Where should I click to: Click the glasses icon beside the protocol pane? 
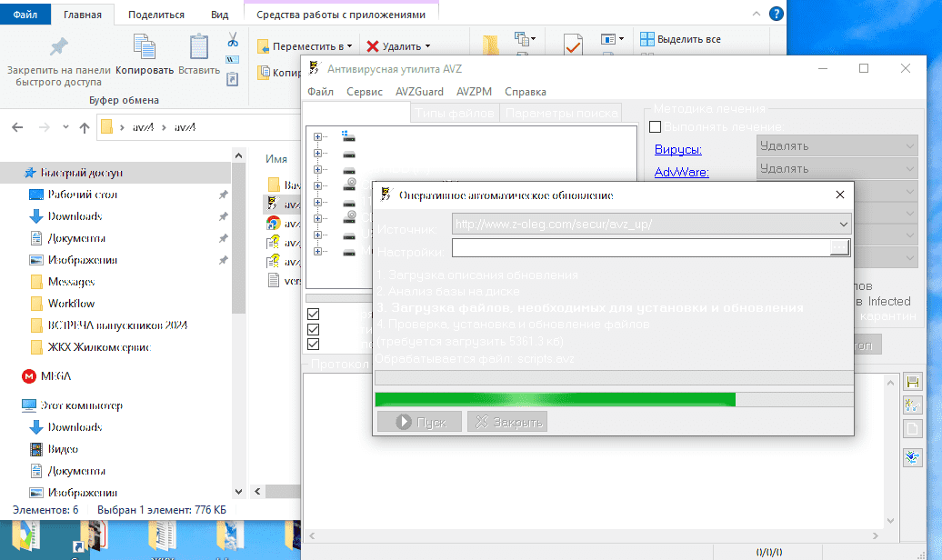click(x=913, y=405)
